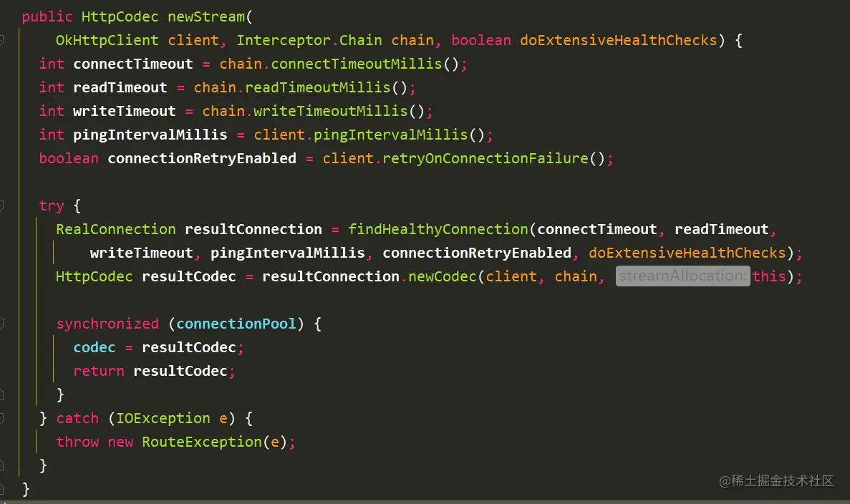This screenshot has width=850, height=504.
Task: Click the RealConnection type name
Action: 116,229
